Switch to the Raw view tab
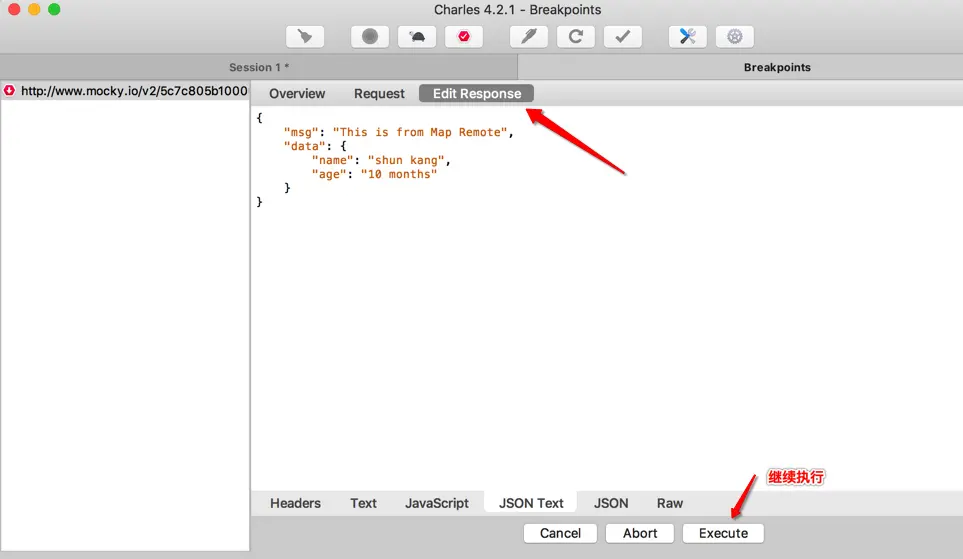This screenshot has height=559, width=963. click(669, 503)
